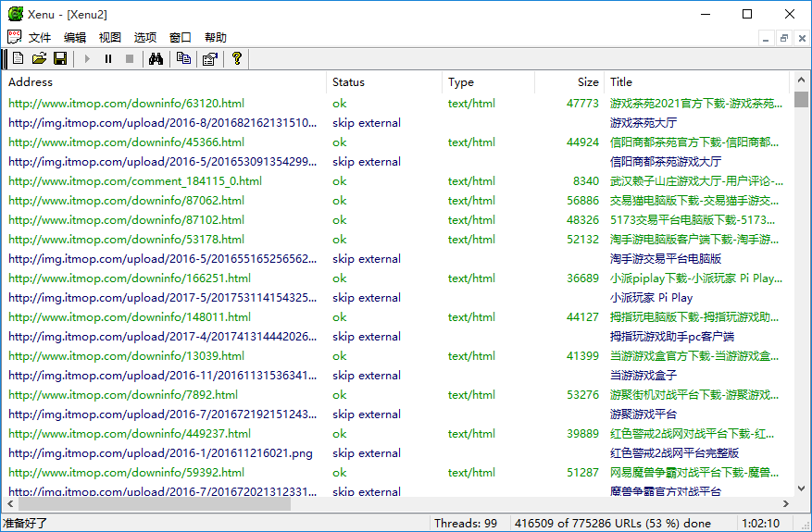Image resolution: width=812 pixels, height=532 pixels.
Task: Select the downinfo/13039.html address
Action: click(x=126, y=355)
